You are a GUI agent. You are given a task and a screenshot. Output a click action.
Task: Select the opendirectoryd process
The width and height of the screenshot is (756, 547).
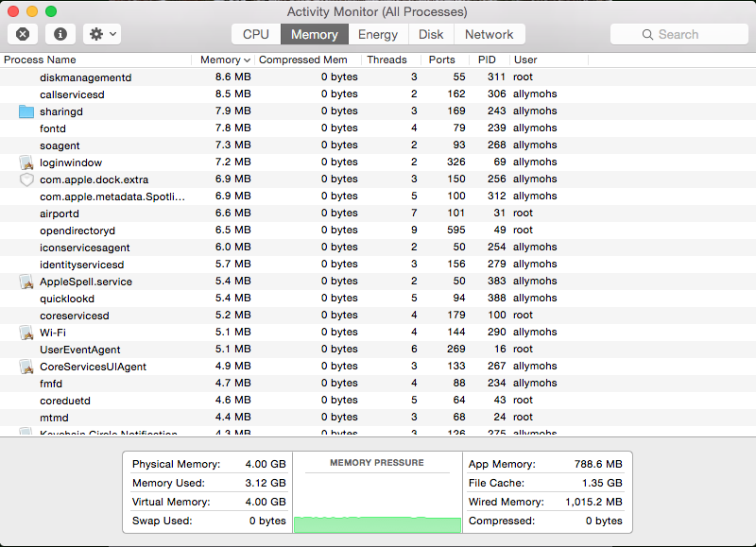[77, 231]
